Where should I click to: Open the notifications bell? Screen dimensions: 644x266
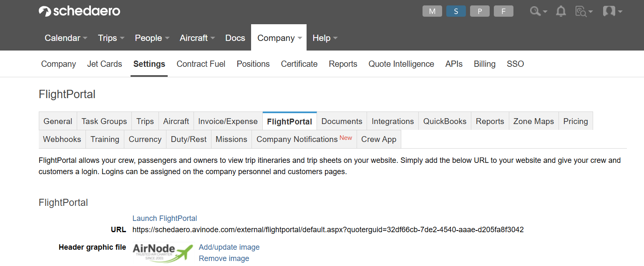pos(561,11)
